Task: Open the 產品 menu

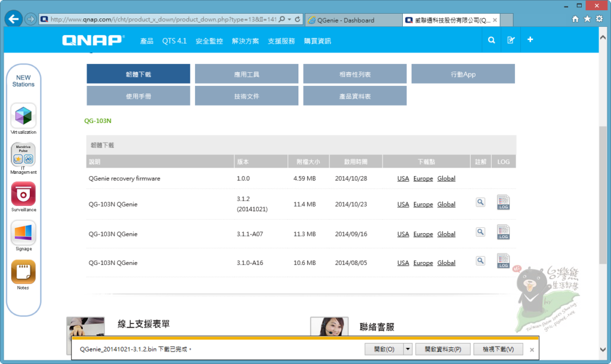Action: coord(147,41)
